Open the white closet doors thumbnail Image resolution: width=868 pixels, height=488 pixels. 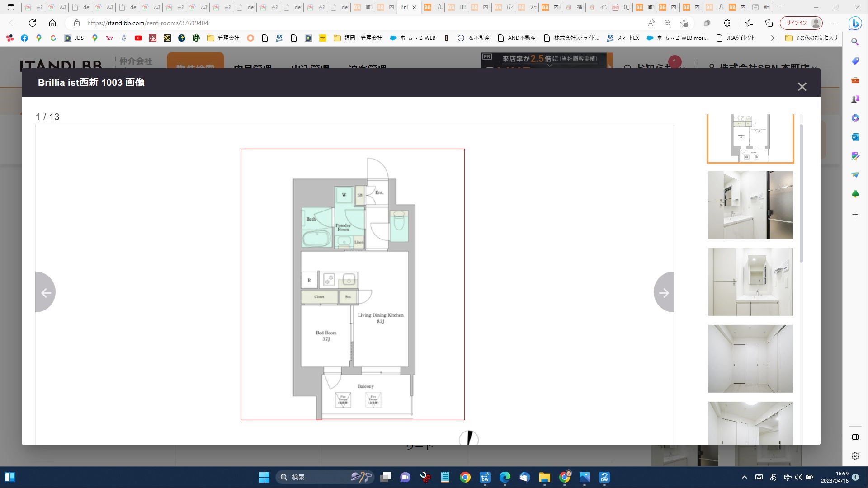pos(750,359)
